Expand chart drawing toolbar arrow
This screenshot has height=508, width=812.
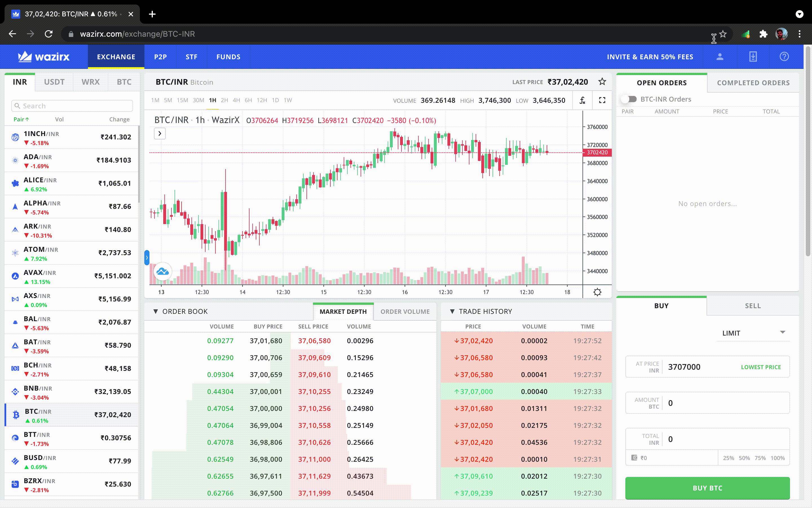tap(160, 134)
